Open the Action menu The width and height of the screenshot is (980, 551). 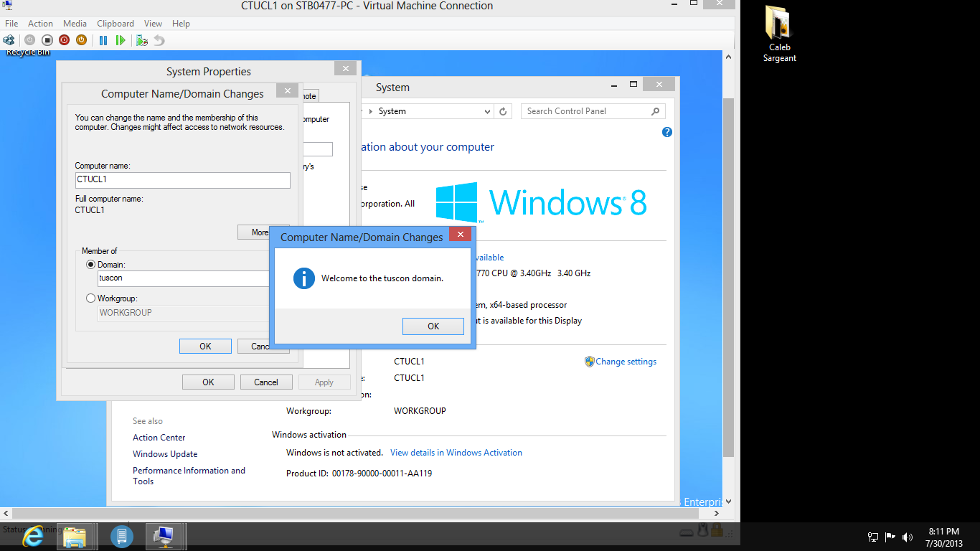tap(41, 24)
